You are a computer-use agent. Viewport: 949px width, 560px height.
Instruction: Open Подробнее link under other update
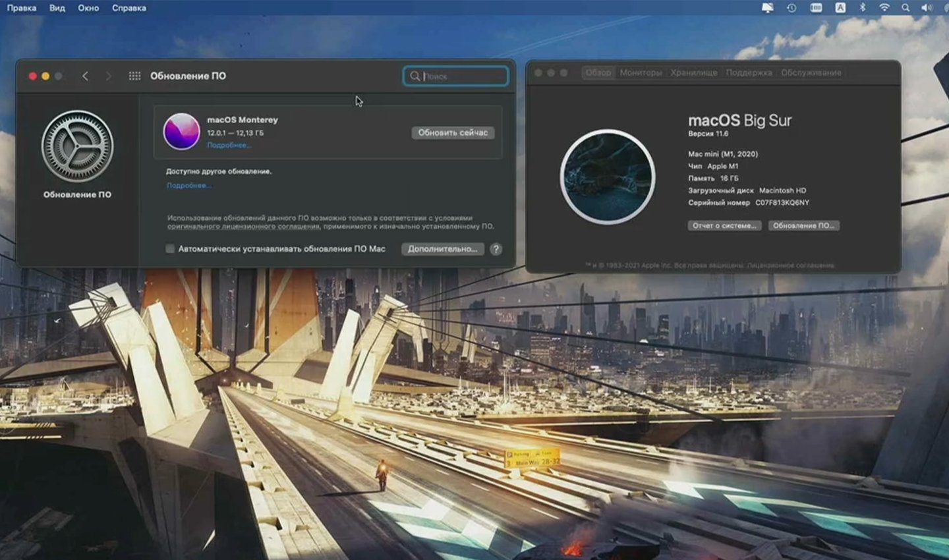pos(188,185)
